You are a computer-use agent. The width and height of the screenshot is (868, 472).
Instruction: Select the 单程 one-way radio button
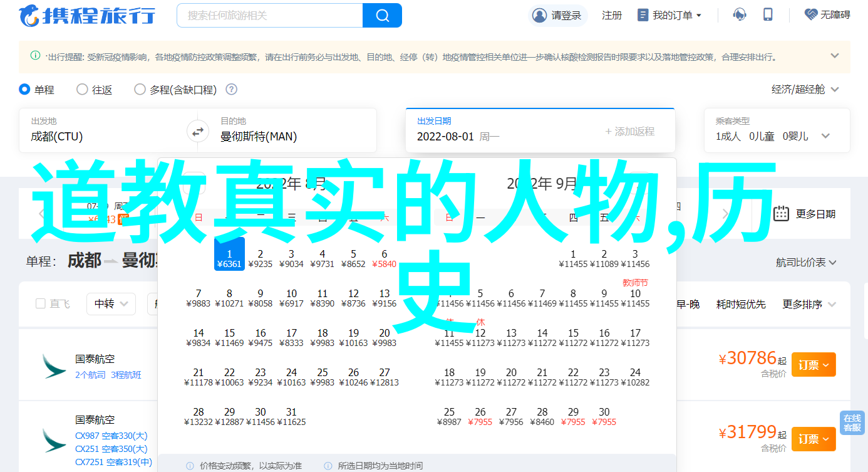pos(25,90)
